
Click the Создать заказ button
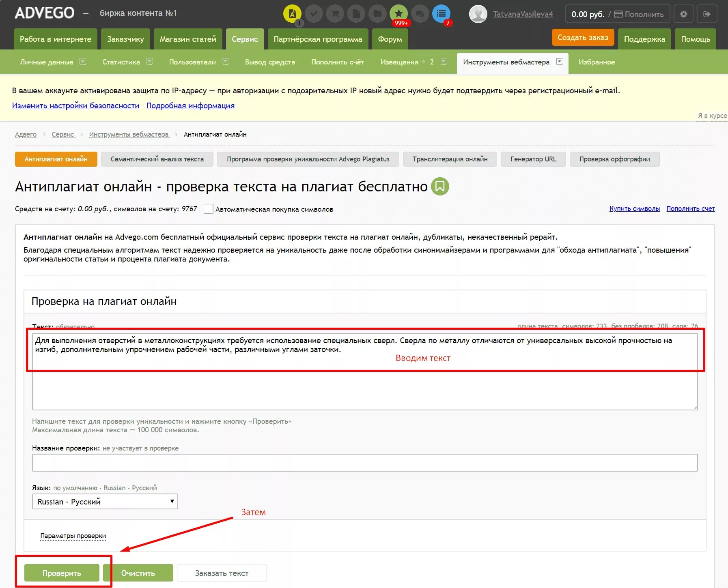(583, 37)
